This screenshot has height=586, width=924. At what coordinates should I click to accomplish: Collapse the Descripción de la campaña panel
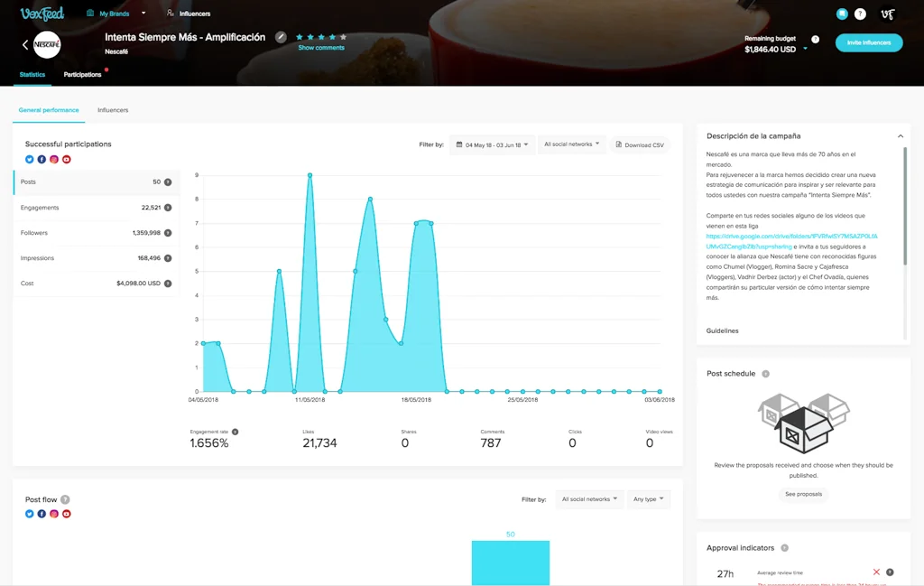(x=901, y=135)
